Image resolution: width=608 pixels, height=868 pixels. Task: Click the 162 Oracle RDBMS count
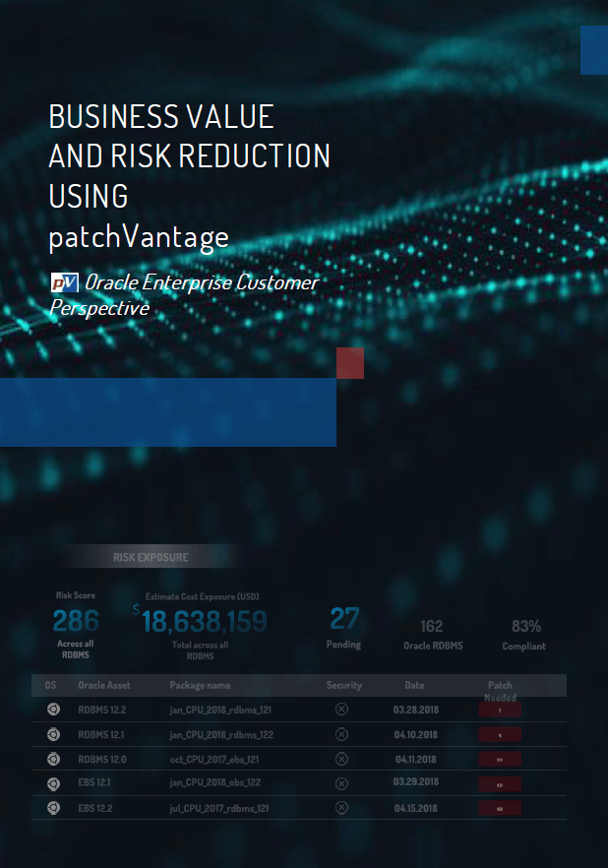432,626
